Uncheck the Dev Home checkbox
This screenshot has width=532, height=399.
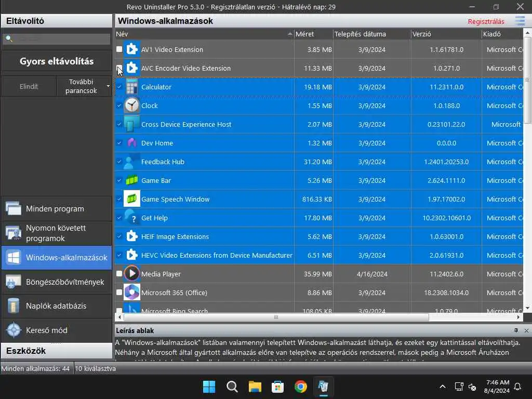pyautogui.click(x=119, y=143)
